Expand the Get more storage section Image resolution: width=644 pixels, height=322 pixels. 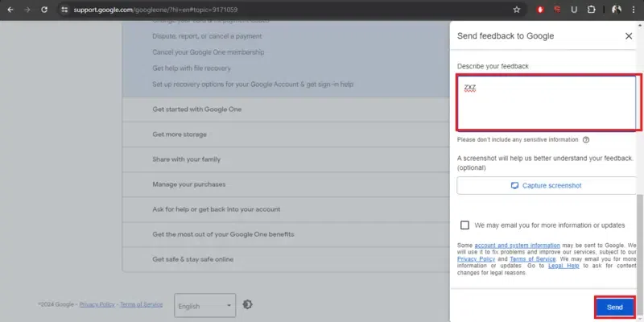pos(286,134)
